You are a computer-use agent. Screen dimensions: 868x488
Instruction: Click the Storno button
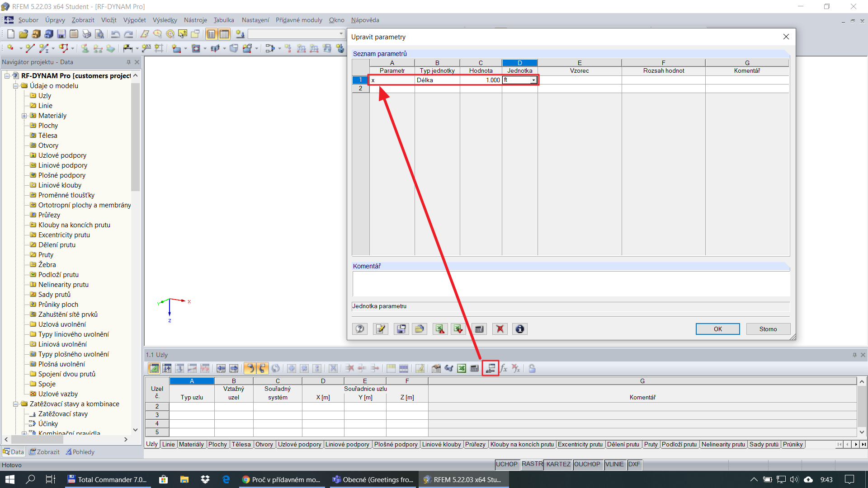click(768, 329)
